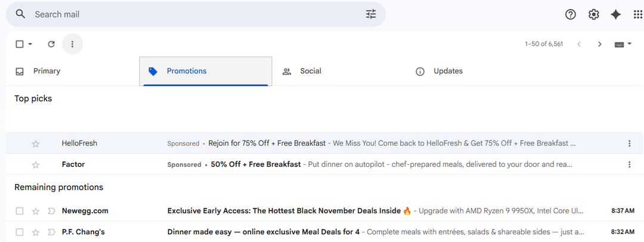Open HelloFresh ad options menu
644x242 pixels.
coord(629,143)
